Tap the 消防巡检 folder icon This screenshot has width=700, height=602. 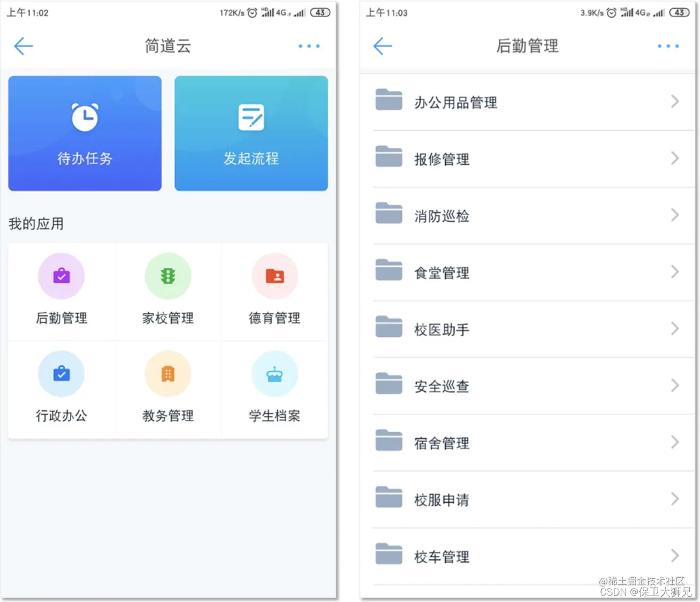tap(389, 214)
